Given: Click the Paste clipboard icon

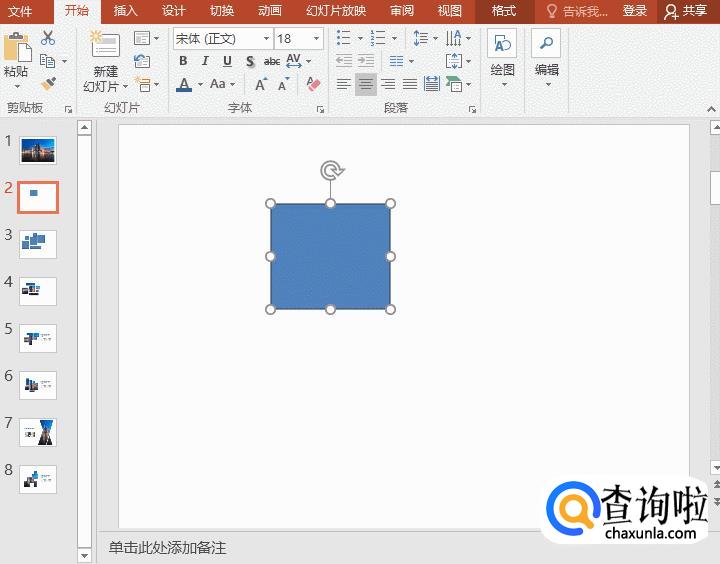Looking at the screenshot, I should coord(17,47).
